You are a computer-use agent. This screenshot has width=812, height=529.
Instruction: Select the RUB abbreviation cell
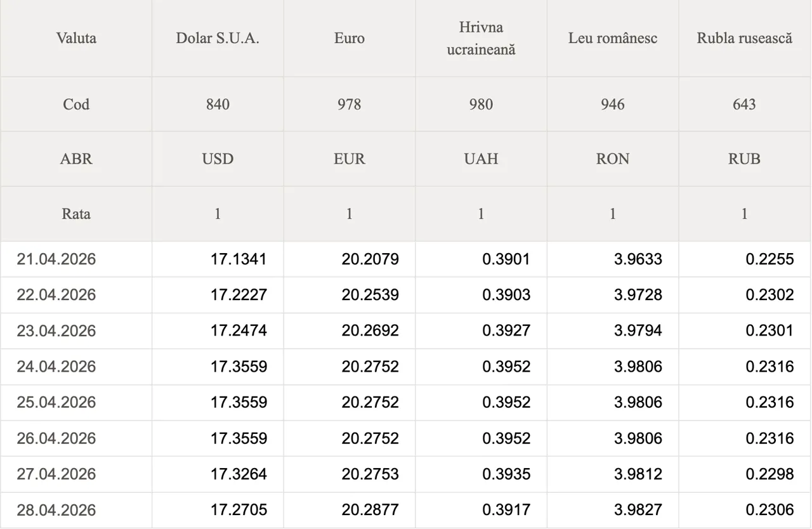744,159
